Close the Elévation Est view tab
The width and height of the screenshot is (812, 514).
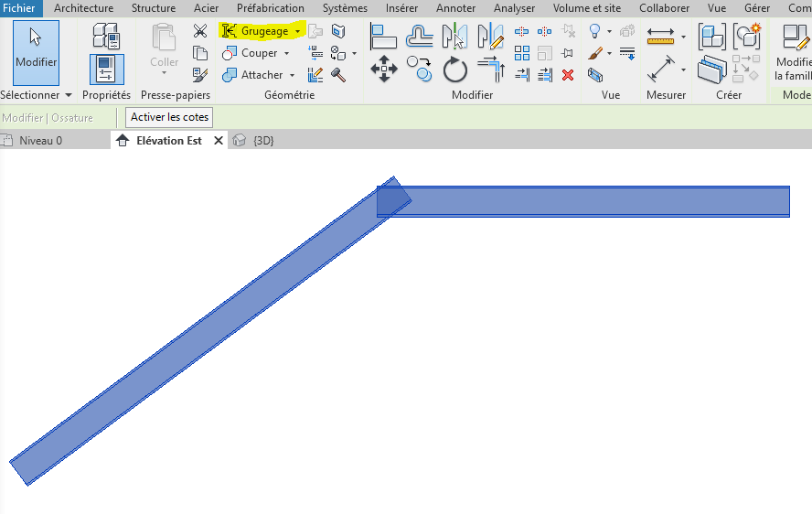point(219,141)
